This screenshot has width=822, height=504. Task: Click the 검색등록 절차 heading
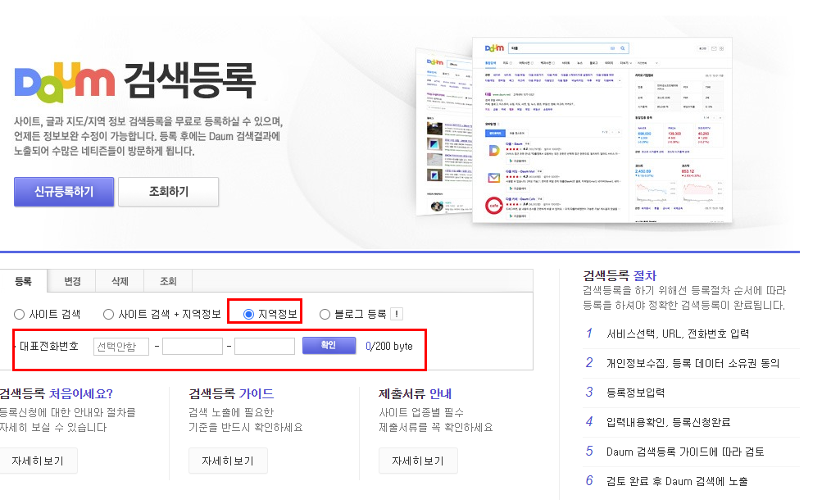(x=620, y=275)
